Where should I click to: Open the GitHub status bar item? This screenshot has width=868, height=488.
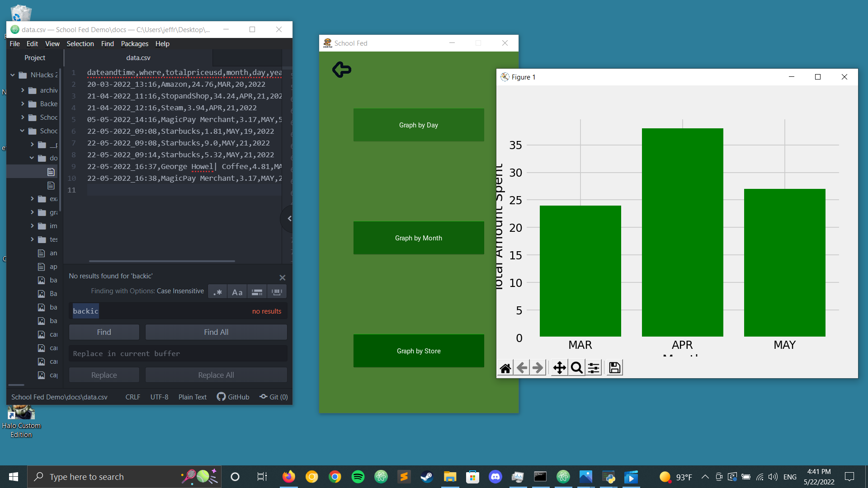233,397
